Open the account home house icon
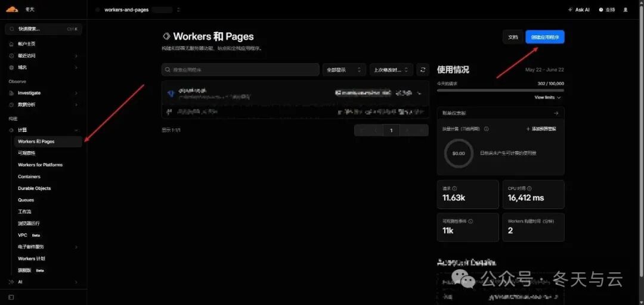This screenshot has width=644, height=305. pyautogui.click(x=11, y=44)
